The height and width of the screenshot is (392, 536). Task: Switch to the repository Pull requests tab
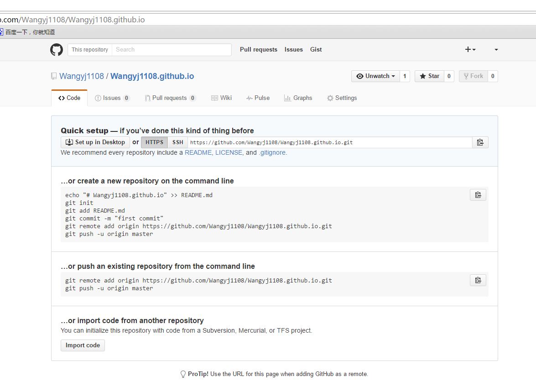[170, 98]
